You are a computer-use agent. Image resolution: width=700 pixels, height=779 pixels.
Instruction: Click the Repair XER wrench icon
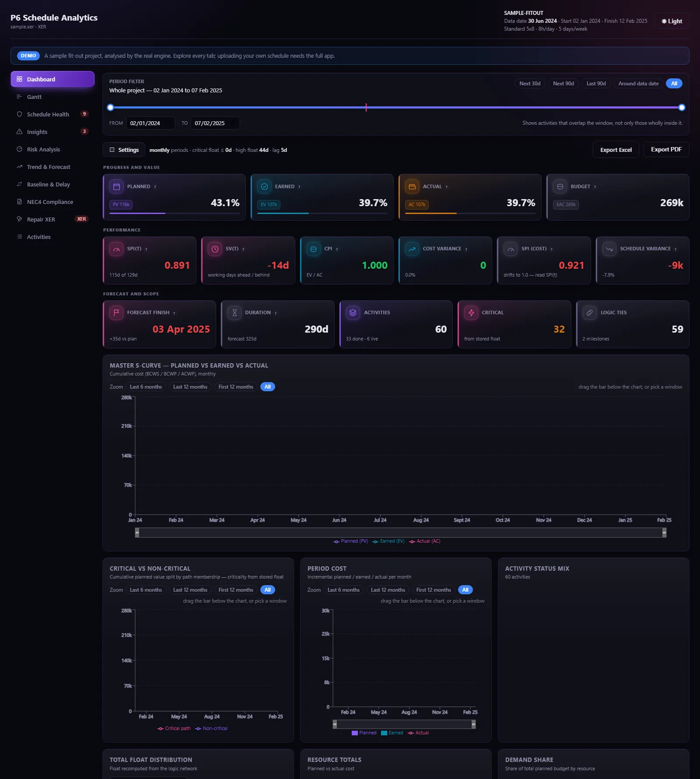(19, 219)
